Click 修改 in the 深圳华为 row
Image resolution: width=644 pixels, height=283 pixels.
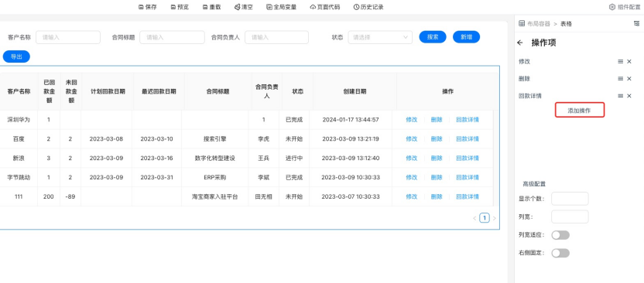click(412, 120)
